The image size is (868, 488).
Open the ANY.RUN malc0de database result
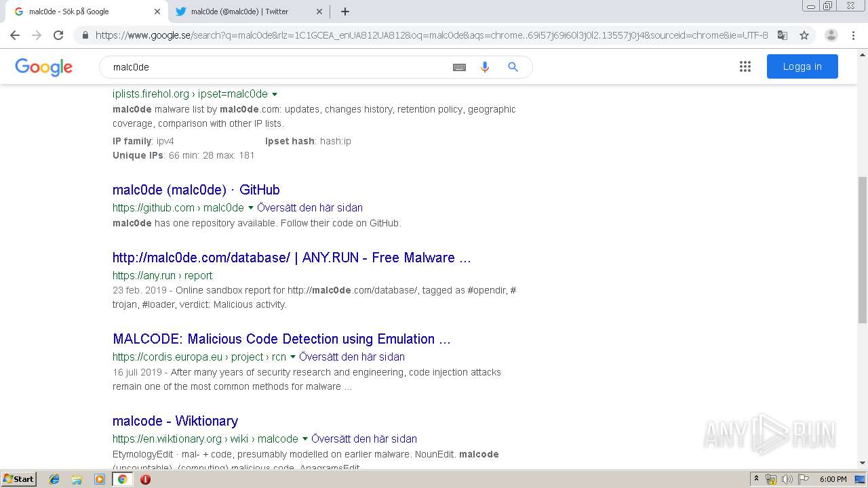(x=292, y=258)
